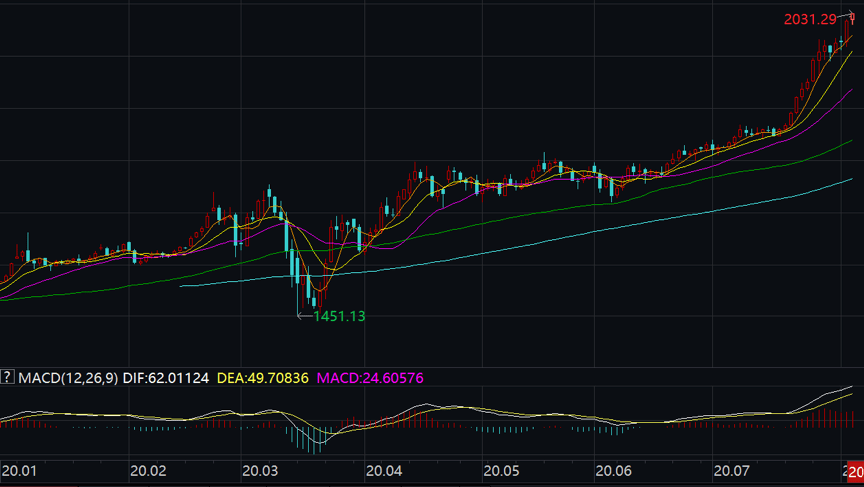The width and height of the screenshot is (864, 487).
Task: Jump to the 20.05 date marker
Action: click(x=501, y=471)
